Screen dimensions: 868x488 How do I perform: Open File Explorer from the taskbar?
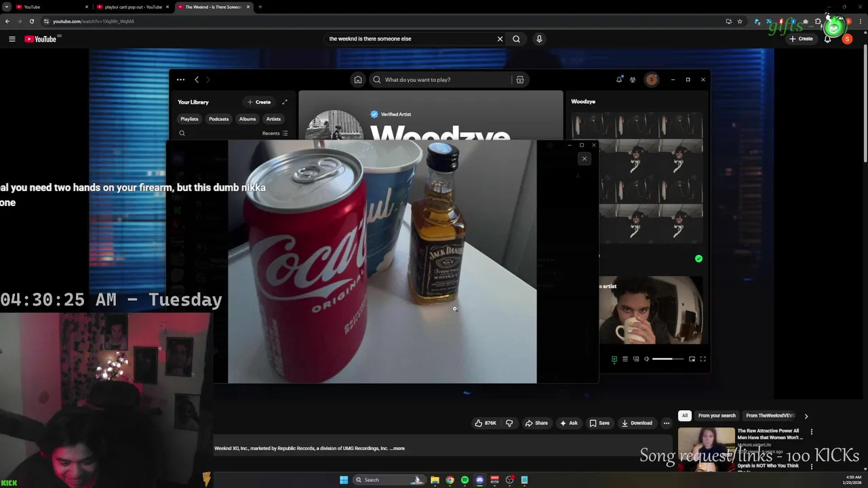[x=435, y=480]
